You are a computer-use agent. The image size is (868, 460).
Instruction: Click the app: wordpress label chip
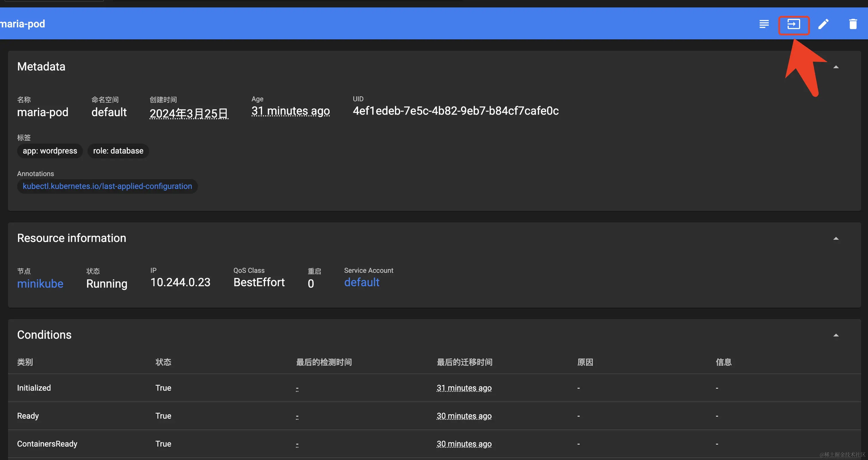50,151
